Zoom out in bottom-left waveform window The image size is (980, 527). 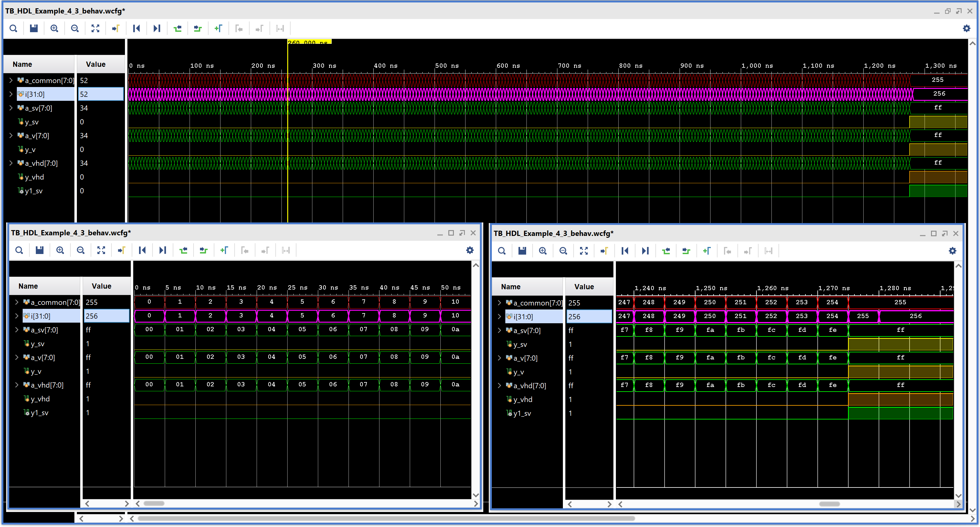click(81, 250)
